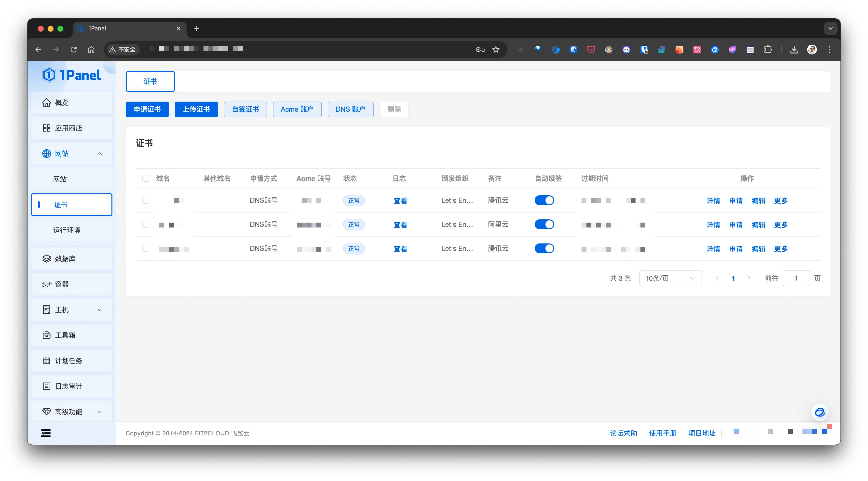Check the first certificate row checkbox

click(146, 200)
